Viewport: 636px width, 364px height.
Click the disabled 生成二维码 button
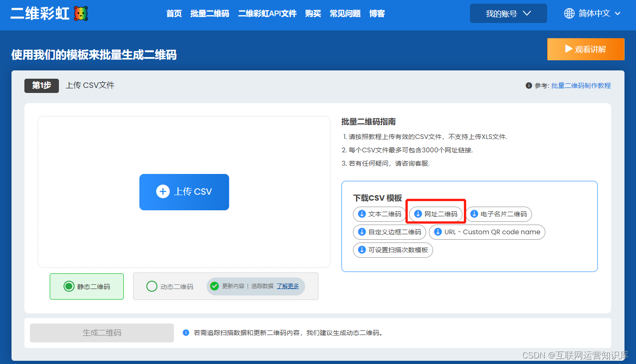click(102, 332)
